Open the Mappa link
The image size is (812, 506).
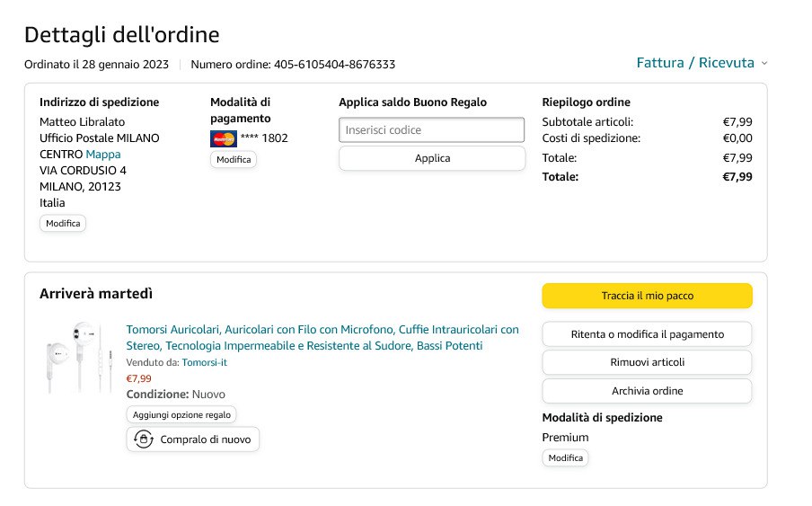[103, 155]
